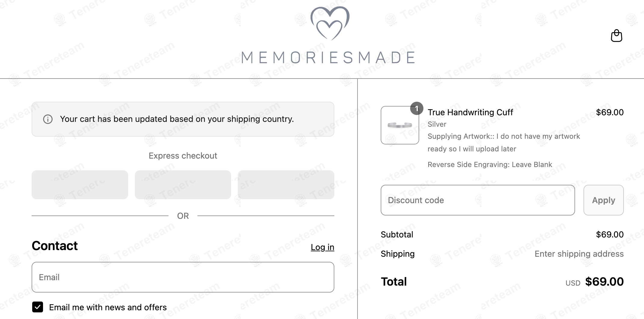Click the True Handwriting Cuff product title
The image size is (644, 319).
pos(470,112)
